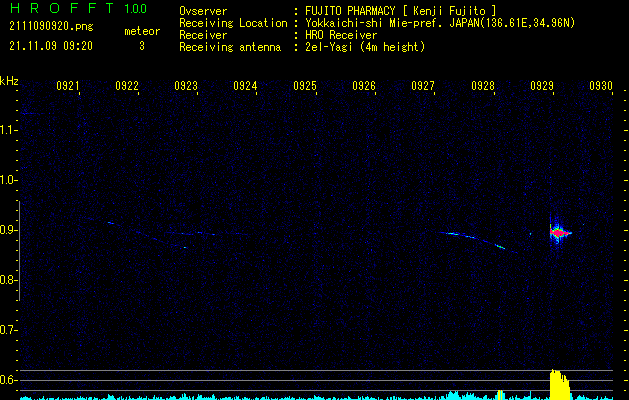
Task: Click the 0.6 kHz axis label
Action: (x=8, y=380)
